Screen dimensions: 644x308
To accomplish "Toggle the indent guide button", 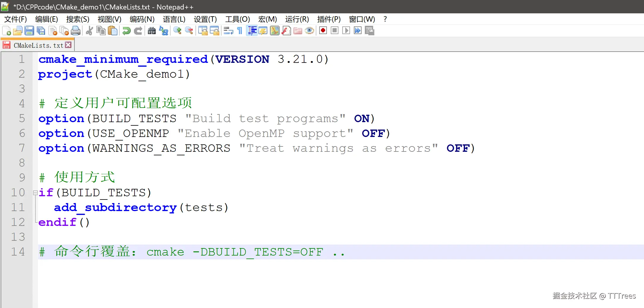I will (x=252, y=31).
